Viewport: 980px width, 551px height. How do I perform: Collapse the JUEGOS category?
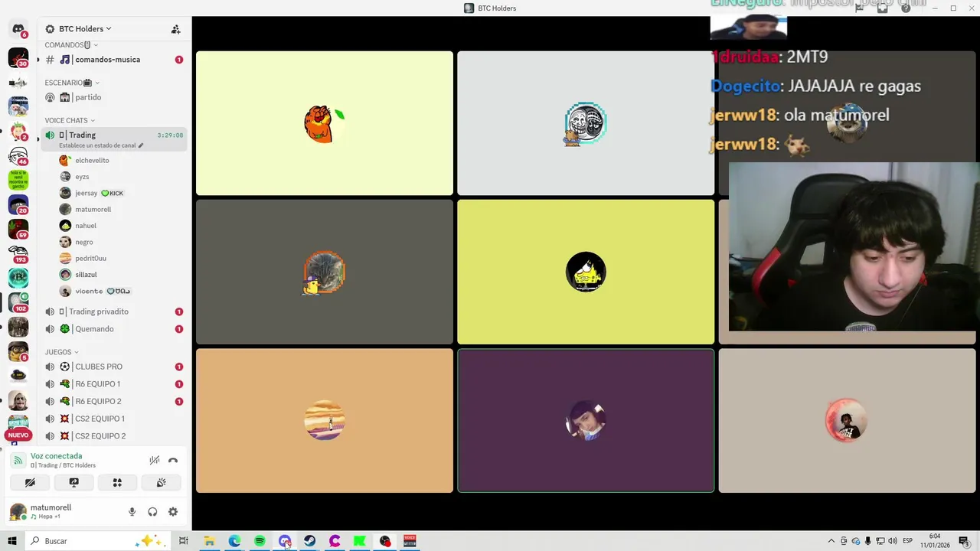pyautogui.click(x=61, y=352)
